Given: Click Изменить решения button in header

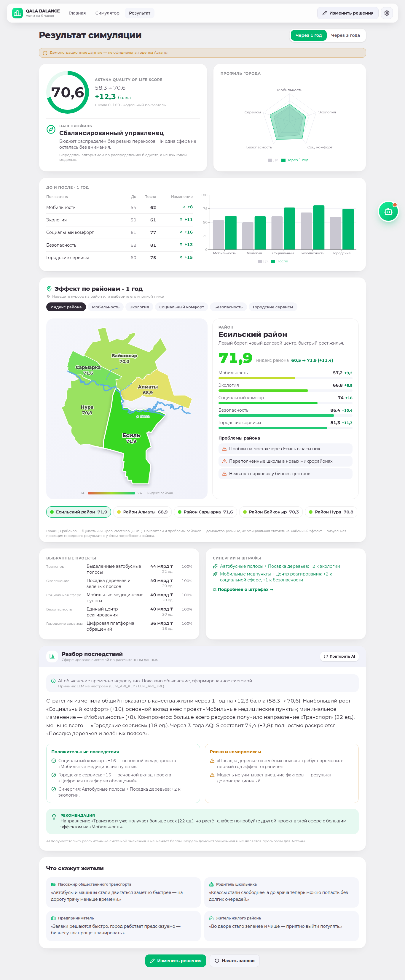Looking at the screenshot, I should pyautogui.click(x=348, y=13).
